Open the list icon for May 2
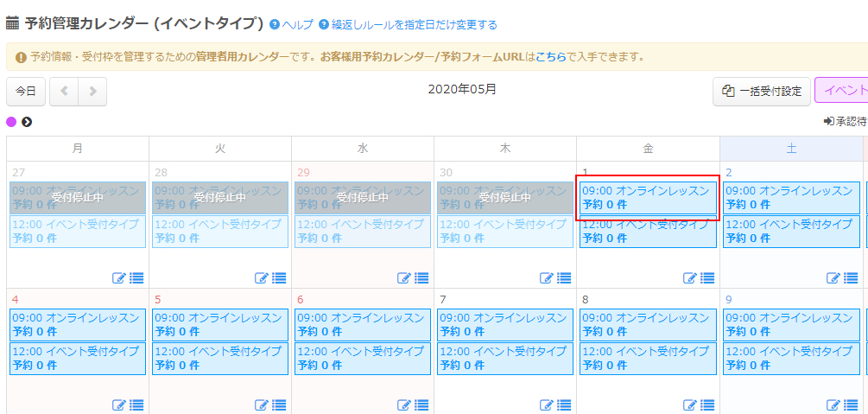The height and width of the screenshot is (414, 868). click(x=850, y=278)
